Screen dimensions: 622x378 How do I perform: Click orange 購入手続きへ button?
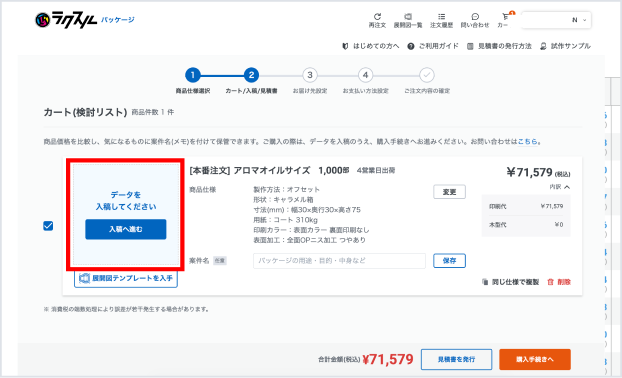(x=535, y=359)
